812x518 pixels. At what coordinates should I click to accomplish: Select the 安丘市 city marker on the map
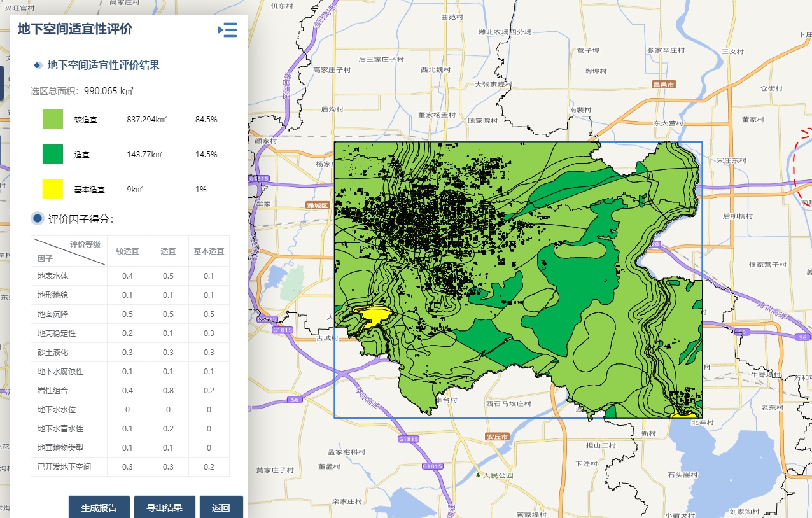tap(496, 437)
